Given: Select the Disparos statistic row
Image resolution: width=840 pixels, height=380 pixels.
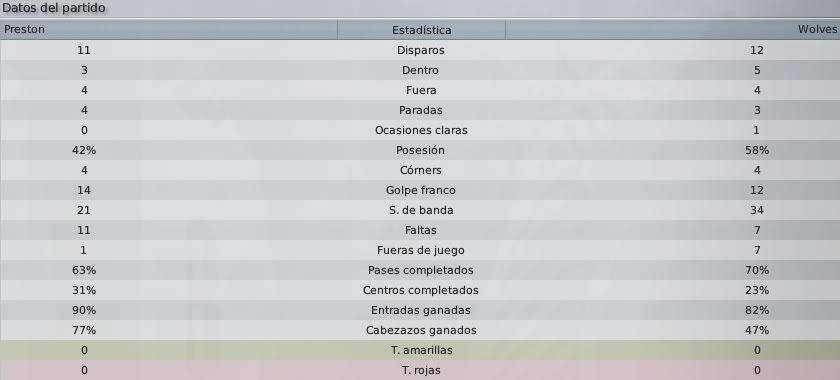Looking at the screenshot, I should tap(420, 50).
